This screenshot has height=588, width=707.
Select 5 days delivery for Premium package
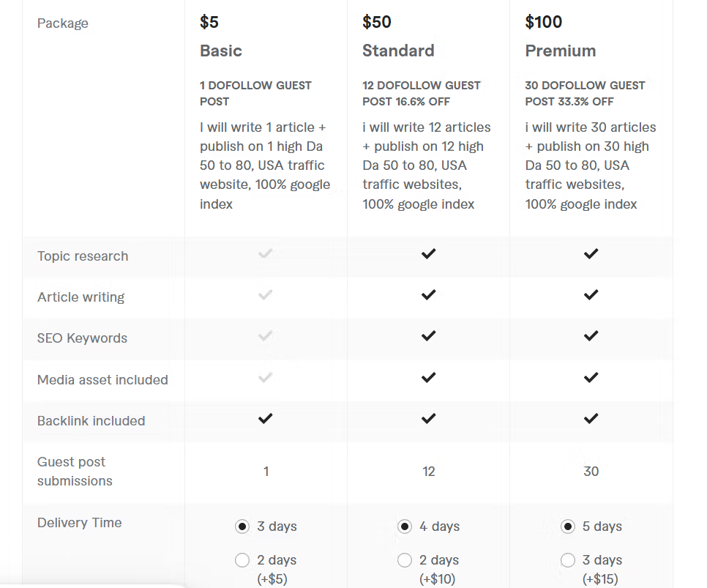click(x=568, y=526)
